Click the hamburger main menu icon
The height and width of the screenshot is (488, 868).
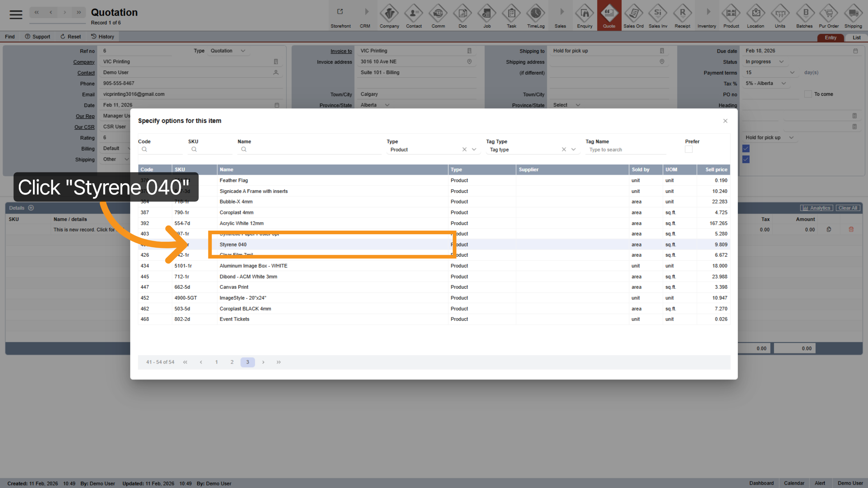16,14
